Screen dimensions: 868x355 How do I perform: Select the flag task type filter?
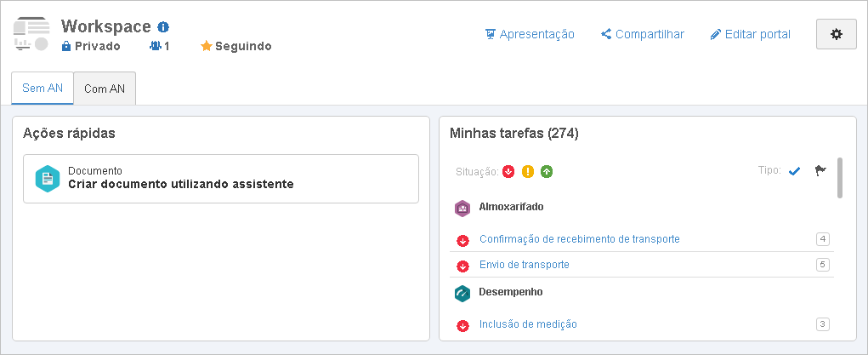tap(820, 171)
